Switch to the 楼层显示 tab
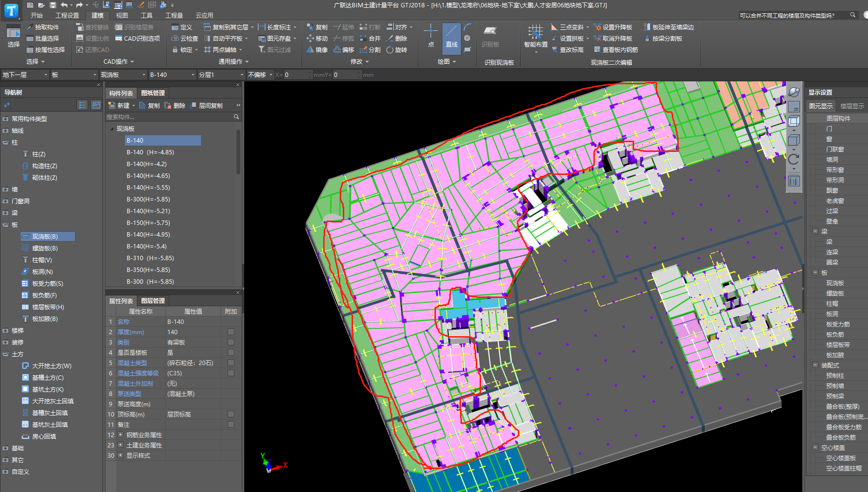868x492 pixels. click(x=852, y=106)
